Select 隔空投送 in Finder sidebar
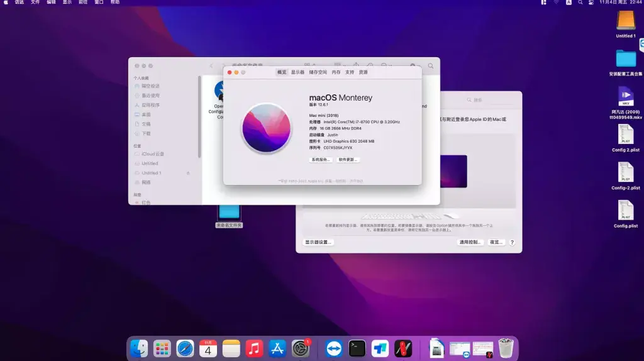644x361 pixels. 150,86
